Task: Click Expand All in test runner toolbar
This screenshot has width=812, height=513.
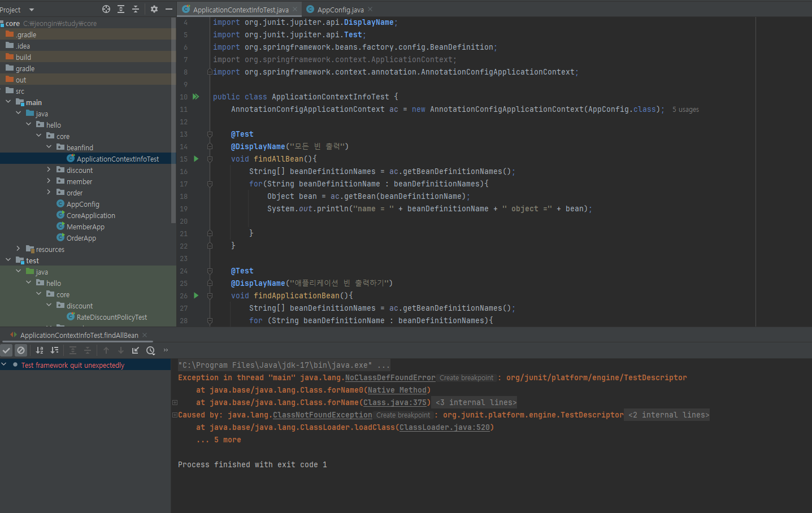Action: click(73, 350)
